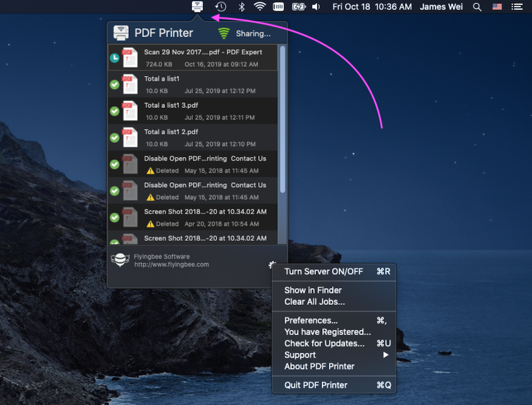Click the Sharing... status text

tap(253, 34)
